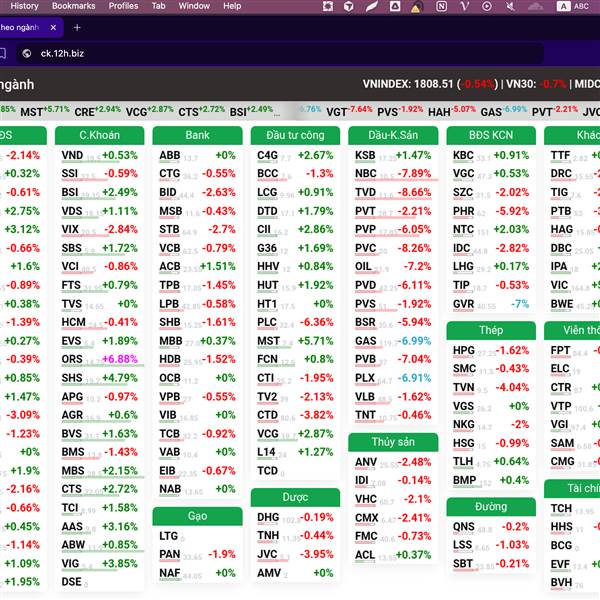Open the MBB stock row
Viewport: 600px width, 600px height.
[197, 341]
